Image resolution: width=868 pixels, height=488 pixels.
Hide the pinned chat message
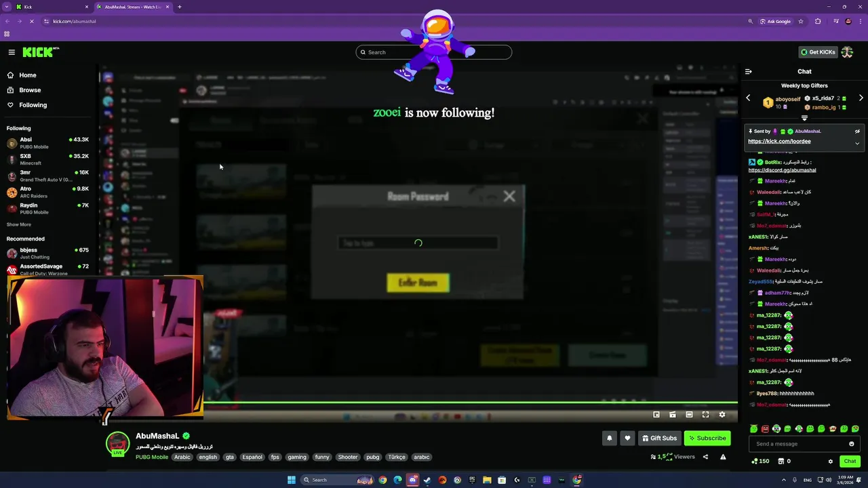point(857,131)
